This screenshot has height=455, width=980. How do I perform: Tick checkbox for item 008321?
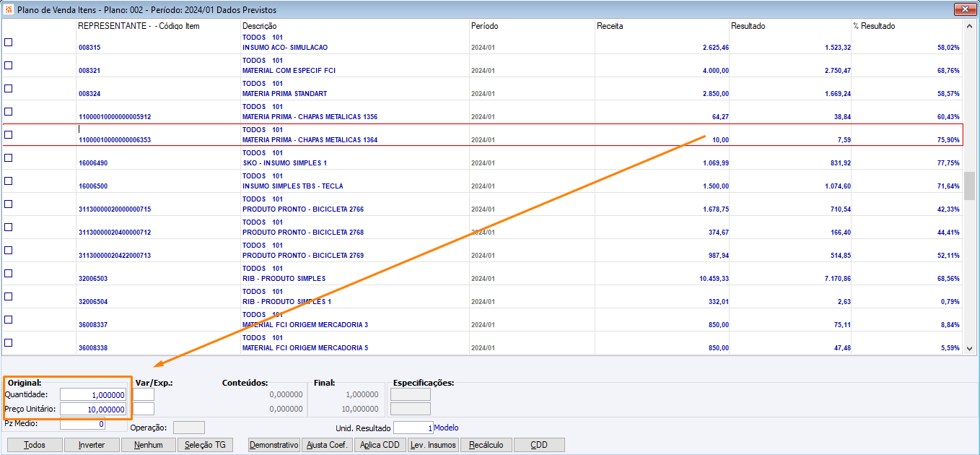pos(9,65)
